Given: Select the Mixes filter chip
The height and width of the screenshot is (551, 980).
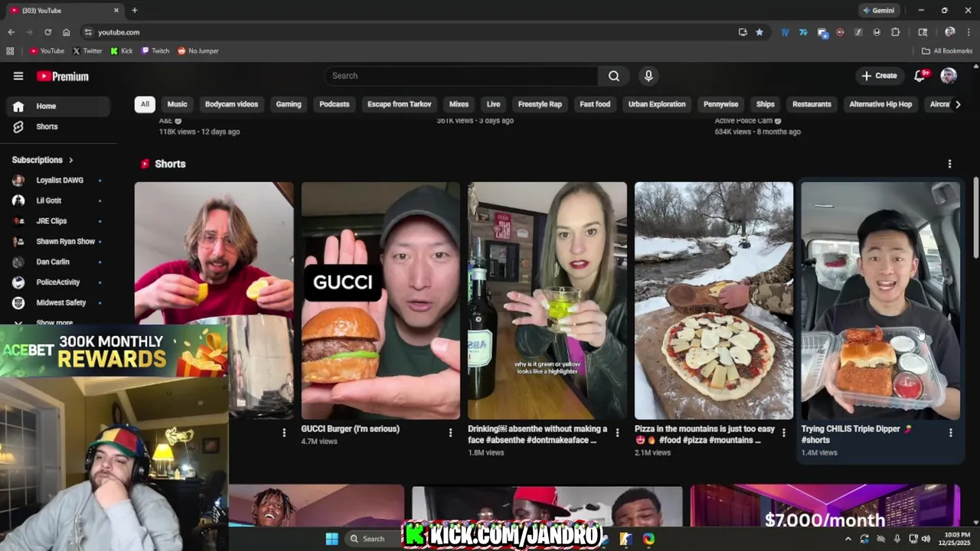Looking at the screenshot, I should [459, 104].
